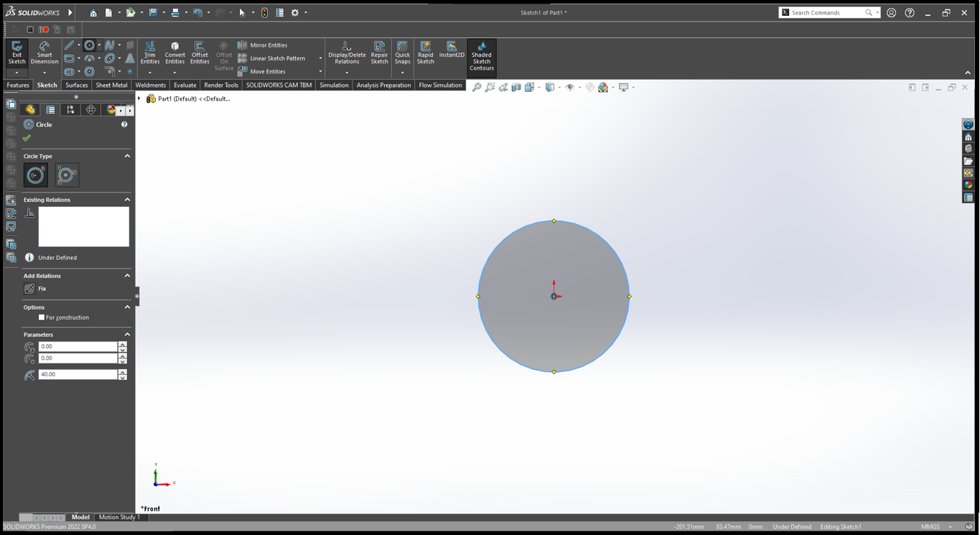Click the Exit Sketch icon
The image size is (980, 535).
[17, 52]
